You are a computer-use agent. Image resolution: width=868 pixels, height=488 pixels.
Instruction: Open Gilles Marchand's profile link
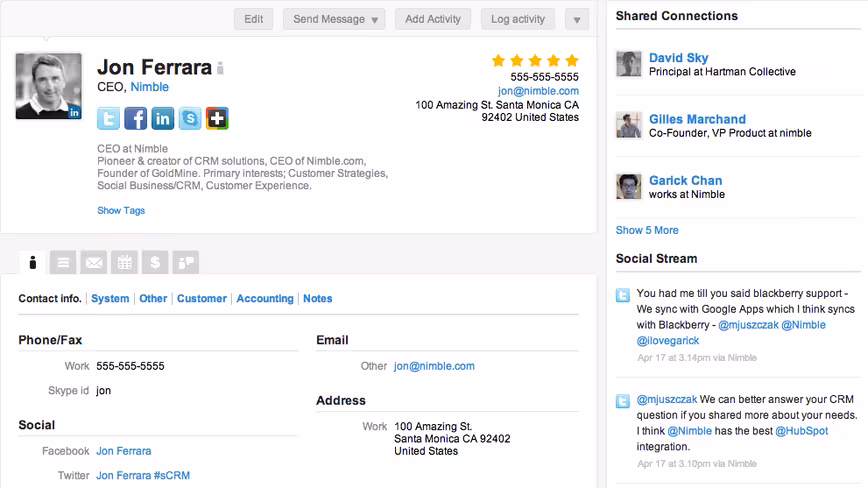698,119
